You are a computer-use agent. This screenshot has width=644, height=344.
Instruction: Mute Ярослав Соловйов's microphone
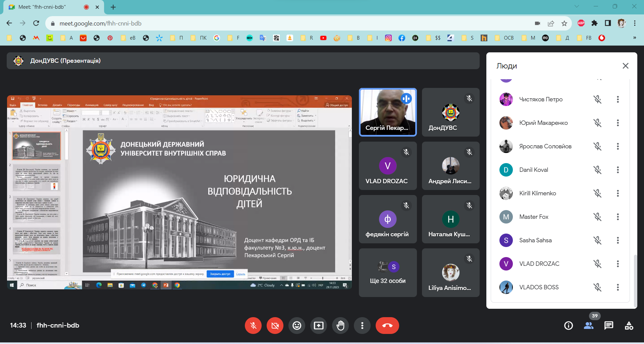(597, 146)
